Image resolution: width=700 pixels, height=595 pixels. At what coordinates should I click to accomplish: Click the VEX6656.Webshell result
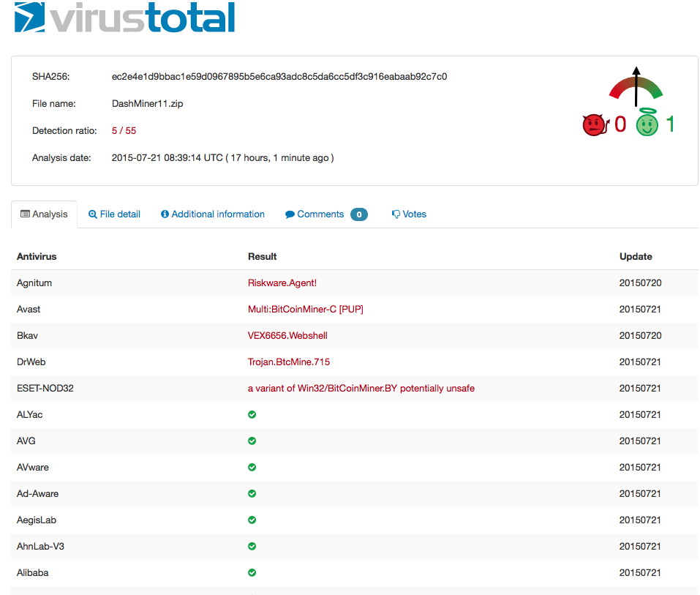pyautogui.click(x=287, y=336)
